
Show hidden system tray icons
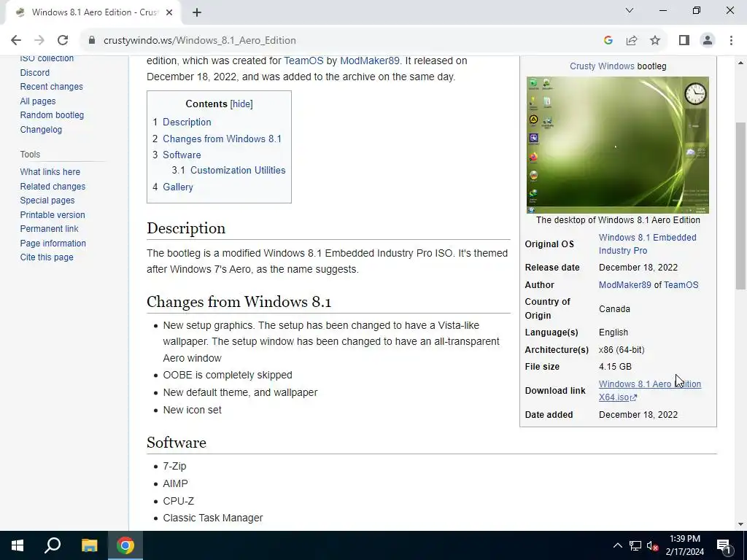tap(617, 545)
